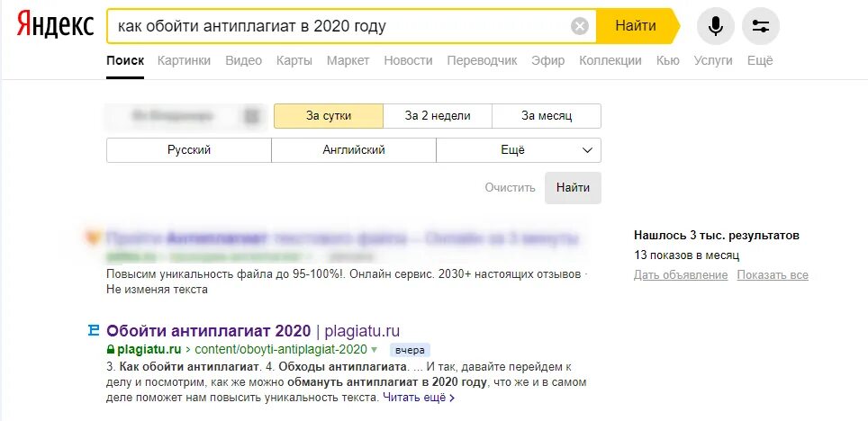Screen dimensions: 868x421
Task: Click the ad icon beside blurred result
Action: point(93,238)
